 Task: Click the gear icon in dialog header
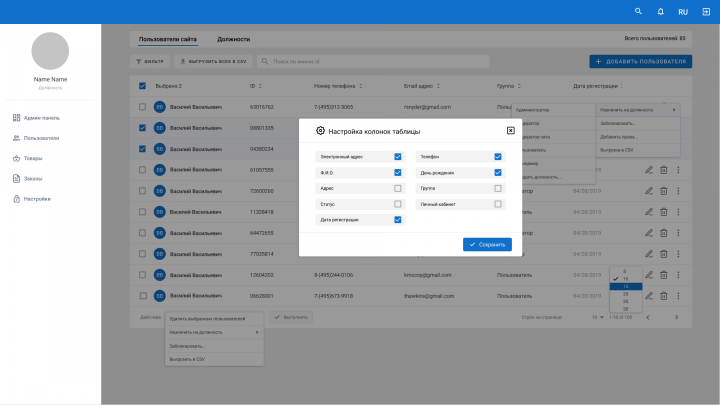[320, 131]
